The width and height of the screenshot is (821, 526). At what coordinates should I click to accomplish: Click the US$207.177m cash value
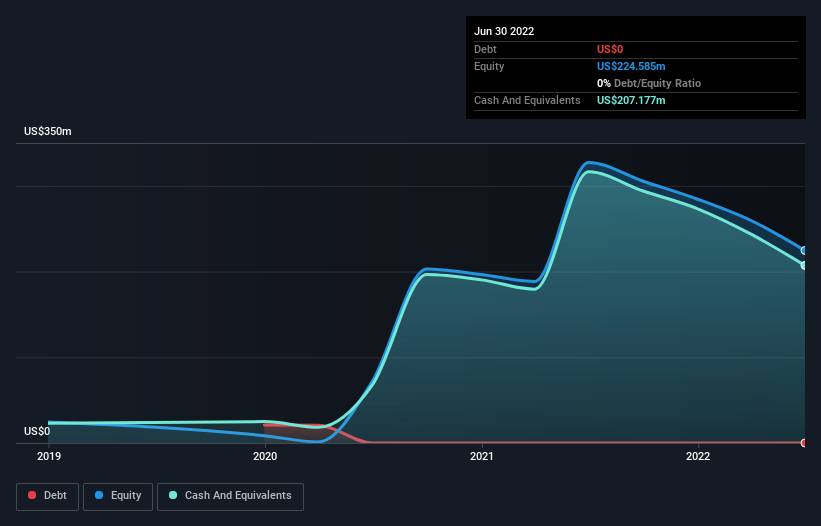click(x=631, y=100)
